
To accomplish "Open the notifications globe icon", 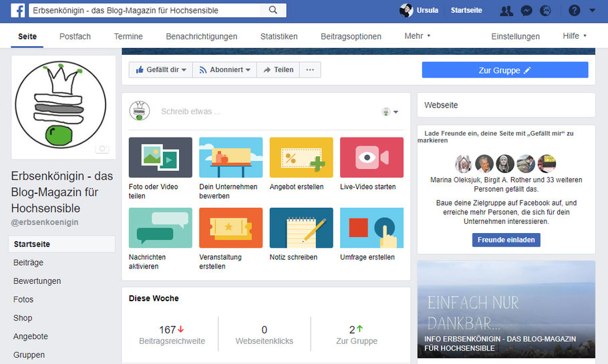I will [x=546, y=11].
